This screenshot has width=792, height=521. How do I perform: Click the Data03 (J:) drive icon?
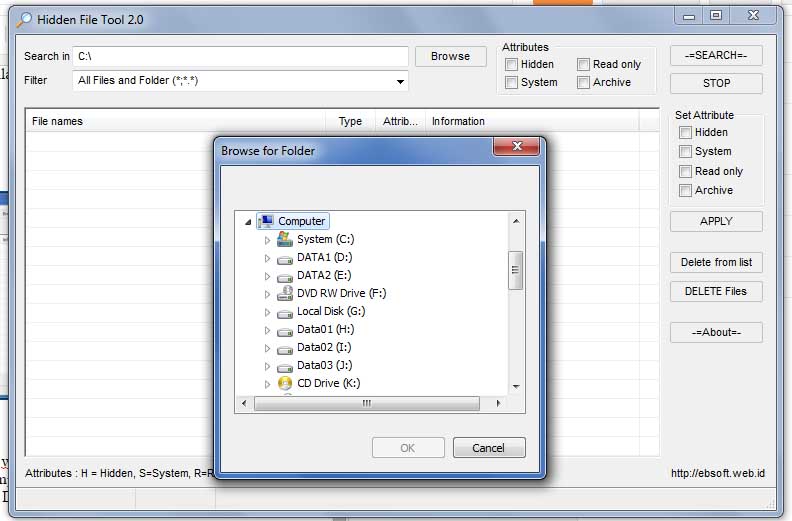click(285, 368)
